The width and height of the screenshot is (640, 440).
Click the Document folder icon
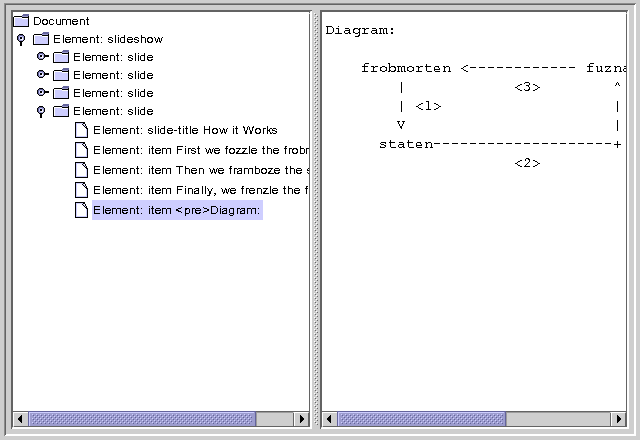pos(21,21)
